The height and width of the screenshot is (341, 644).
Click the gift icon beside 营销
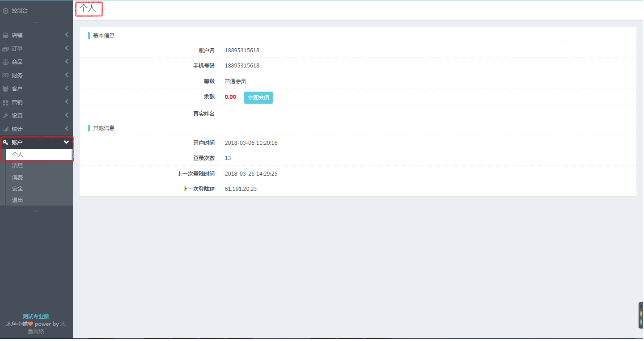pyautogui.click(x=5, y=102)
